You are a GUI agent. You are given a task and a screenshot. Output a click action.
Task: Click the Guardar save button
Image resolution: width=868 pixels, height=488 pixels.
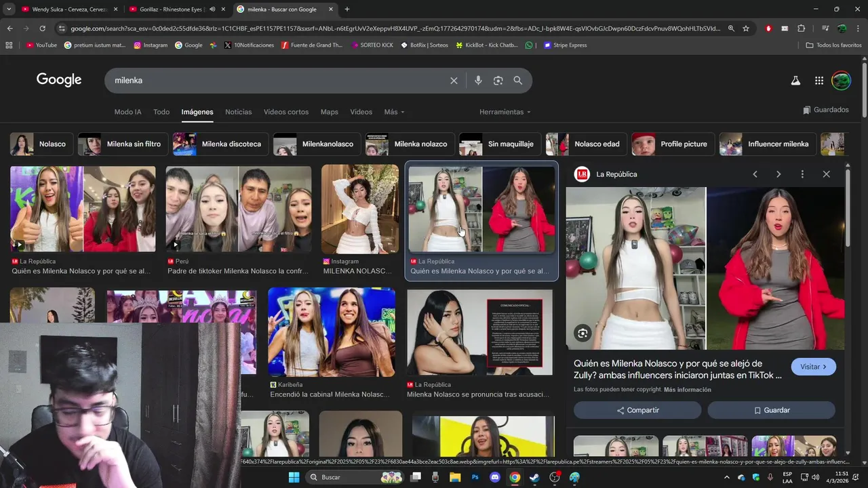point(772,410)
